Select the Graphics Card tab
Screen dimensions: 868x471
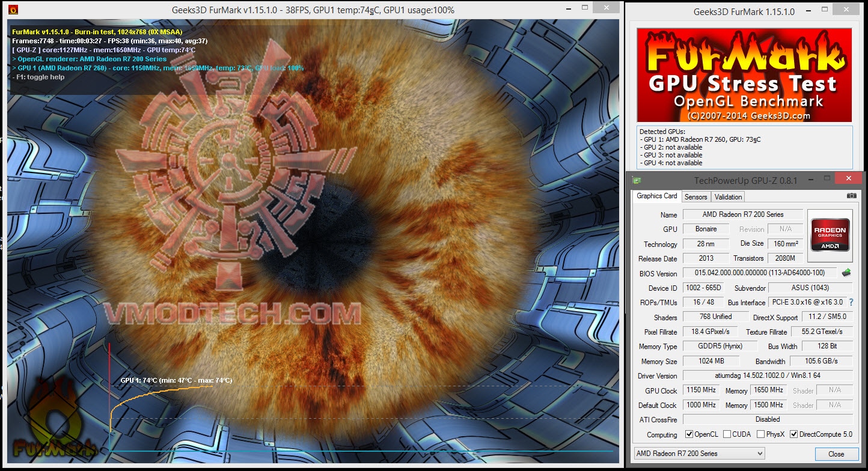pos(656,196)
